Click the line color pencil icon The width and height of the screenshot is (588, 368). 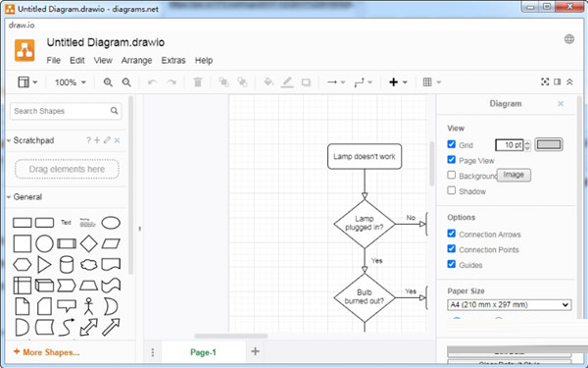pyautogui.click(x=287, y=82)
